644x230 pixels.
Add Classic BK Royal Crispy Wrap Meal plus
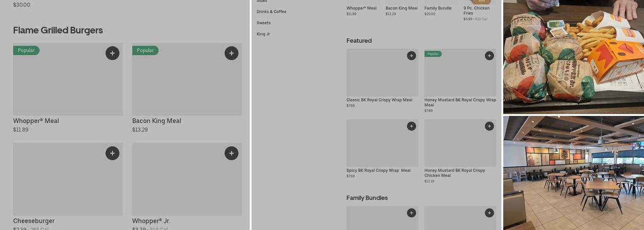411,56
